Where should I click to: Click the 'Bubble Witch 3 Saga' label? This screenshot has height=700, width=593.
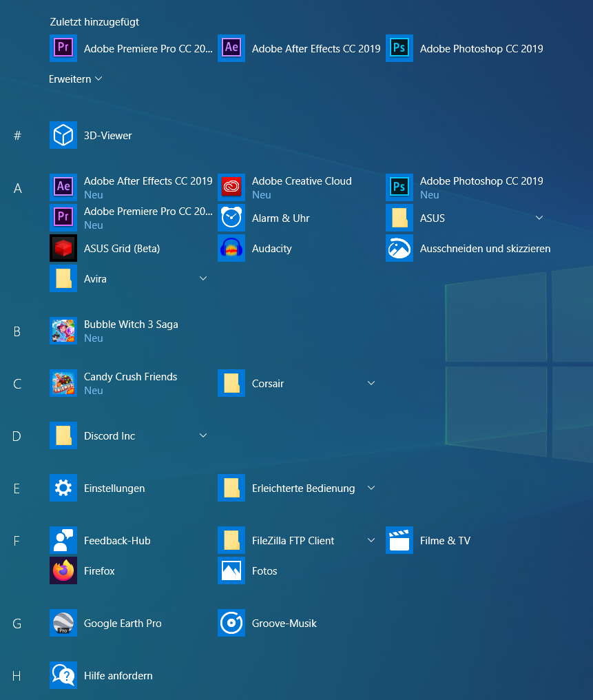tap(131, 325)
